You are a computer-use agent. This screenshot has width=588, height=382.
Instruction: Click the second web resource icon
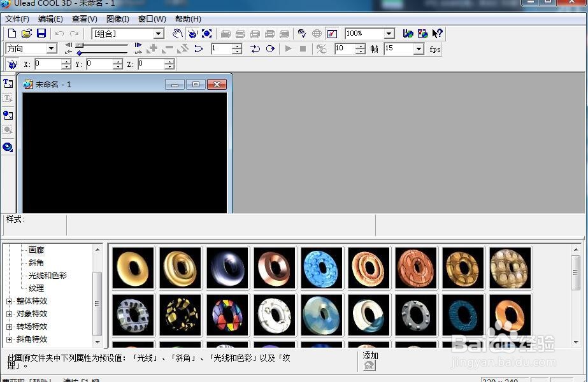pos(422,33)
